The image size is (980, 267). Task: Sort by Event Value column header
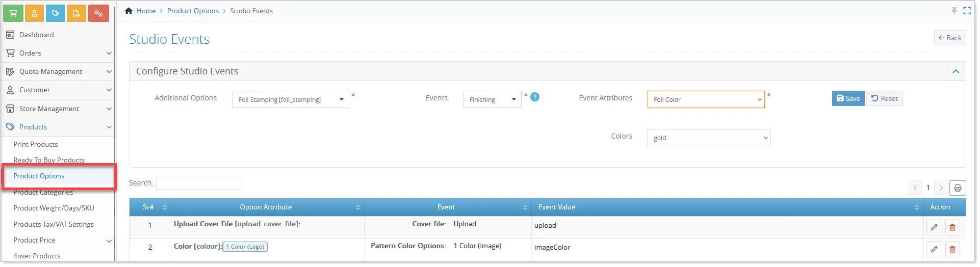point(728,207)
